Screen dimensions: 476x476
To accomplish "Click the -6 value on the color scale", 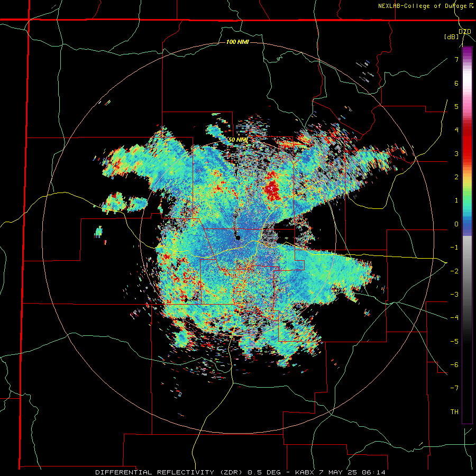I will point(454,364).
